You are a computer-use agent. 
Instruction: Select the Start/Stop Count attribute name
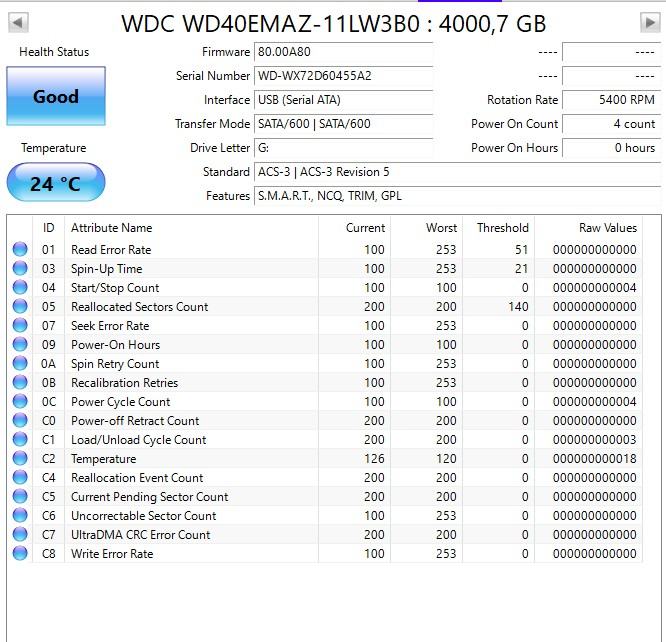tap(115, 288)
